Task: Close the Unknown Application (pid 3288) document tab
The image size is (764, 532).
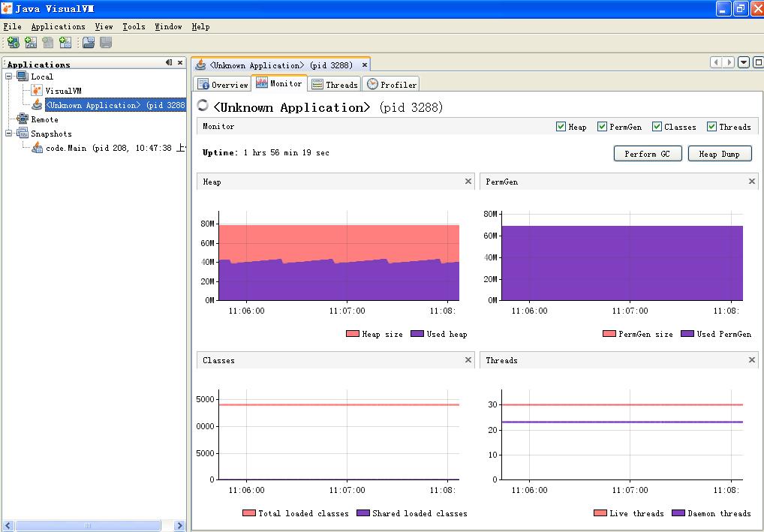Action: point(365,65)
